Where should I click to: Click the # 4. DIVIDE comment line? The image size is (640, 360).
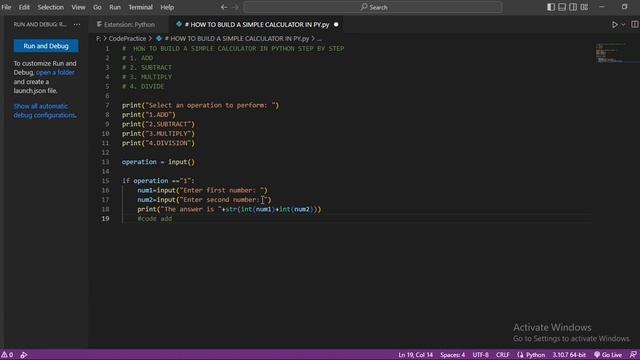coord(143,87)
